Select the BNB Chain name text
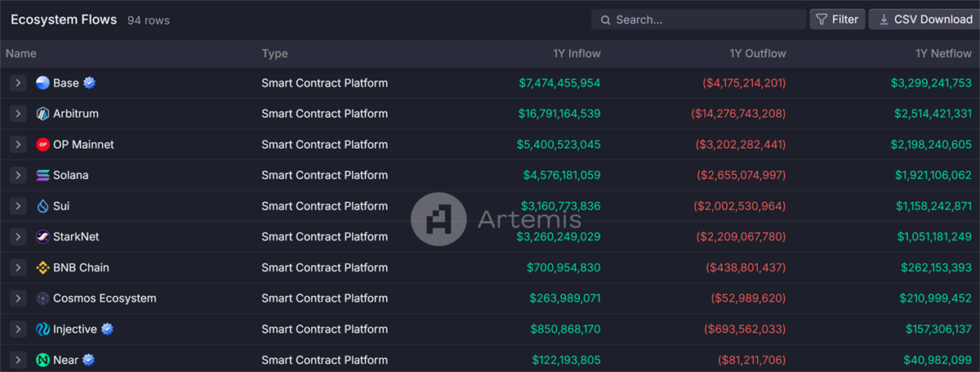This screenshot has width=980, height=372. click(81, 267)
